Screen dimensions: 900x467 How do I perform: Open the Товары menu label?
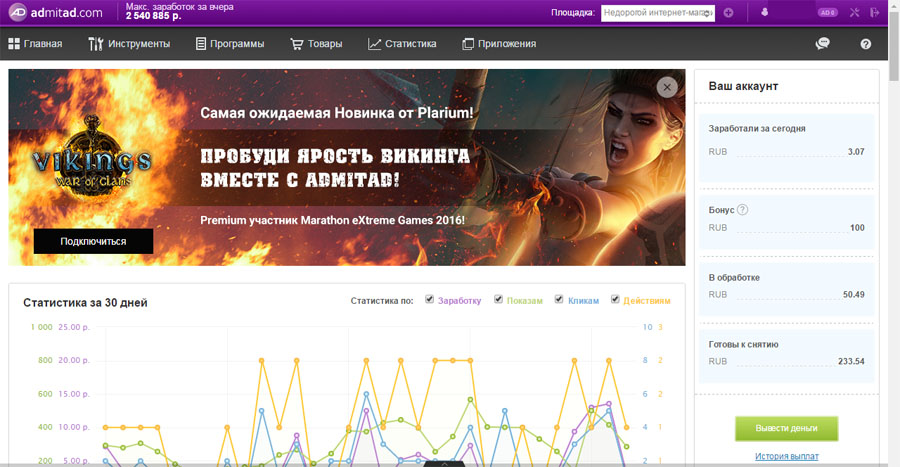coord(325,44)
